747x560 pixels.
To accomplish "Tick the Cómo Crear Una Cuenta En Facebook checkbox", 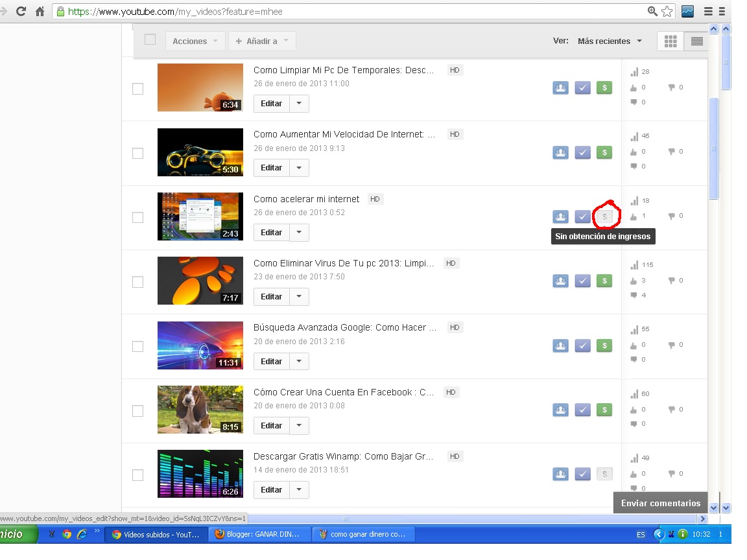I will [137, 411].
